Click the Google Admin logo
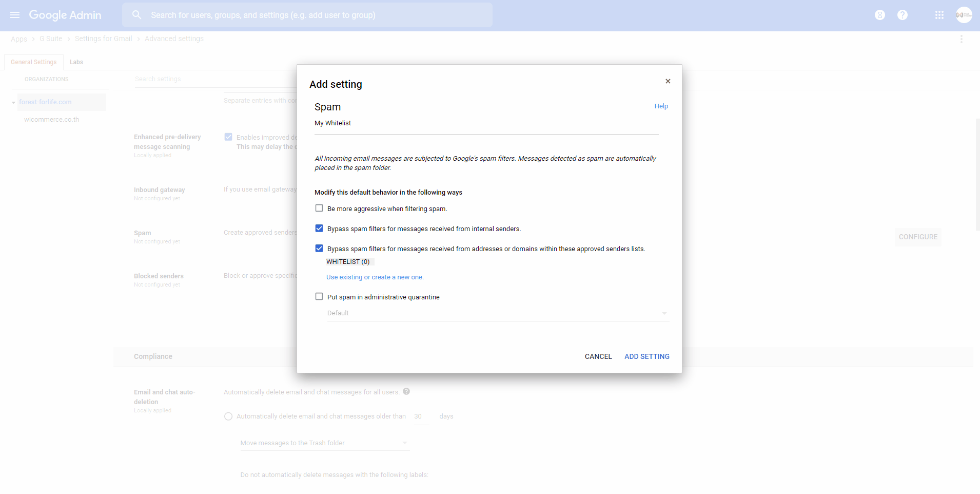The height and width of the screenshot is (494, 980). click(65, 15)
